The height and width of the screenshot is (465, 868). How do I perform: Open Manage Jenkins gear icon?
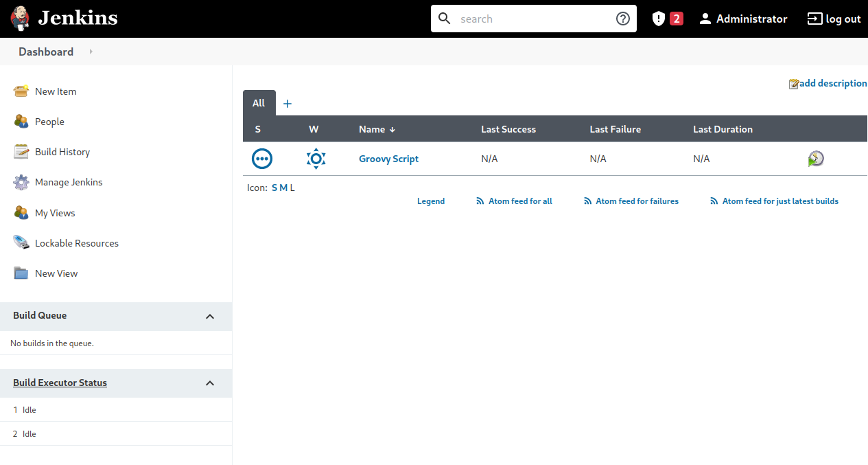coord(21,182)
